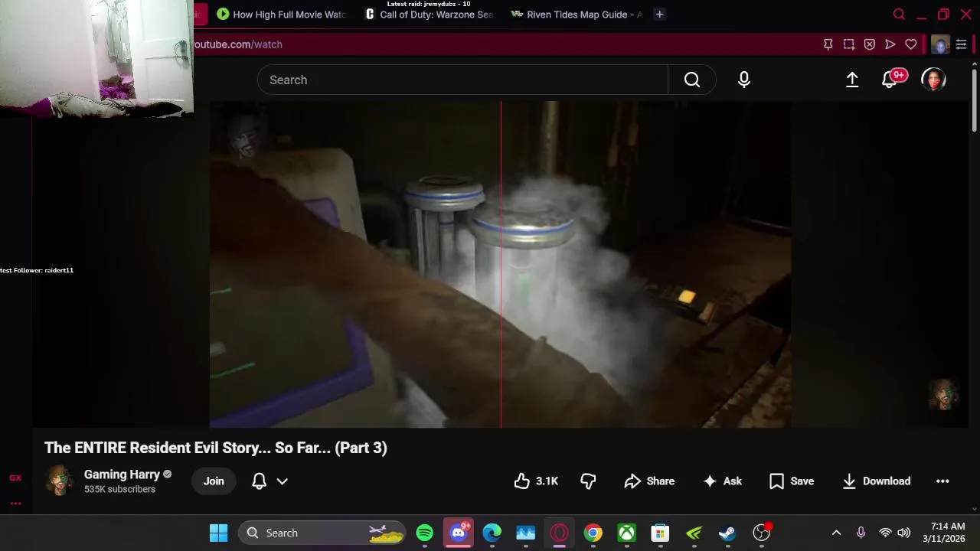980x551 pixels.
Task: Bookmark page with the heart icon
Action: (911, 44)
